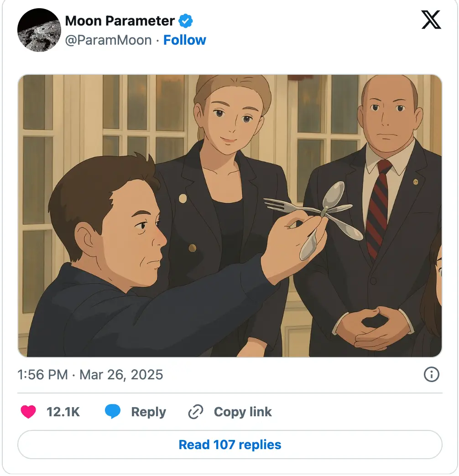This screenshot has height=476, width=459.
Task: Open the info circle icon beside timestamp
Action: pos(431,374)
